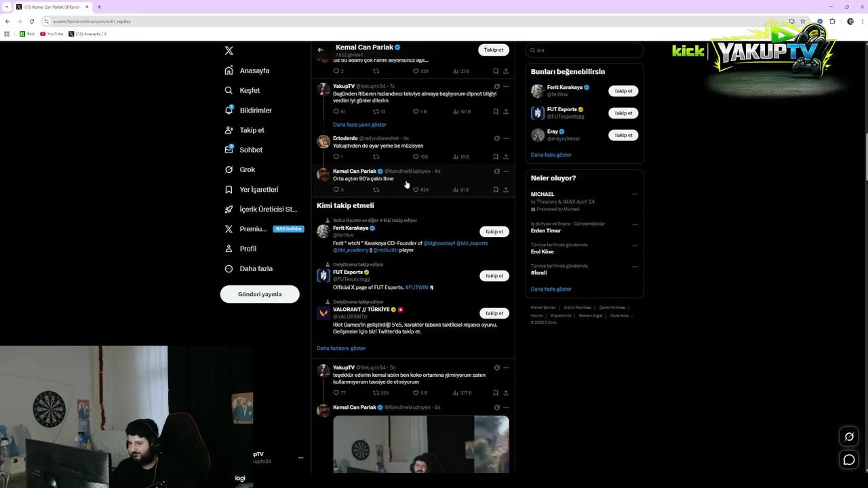Bookmark Ertoderdo's post

496,157
